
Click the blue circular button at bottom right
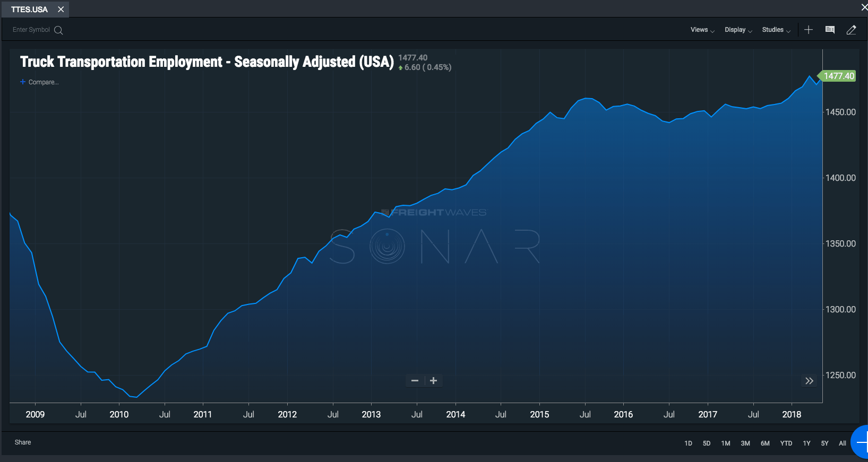click(x=860, y=442)
